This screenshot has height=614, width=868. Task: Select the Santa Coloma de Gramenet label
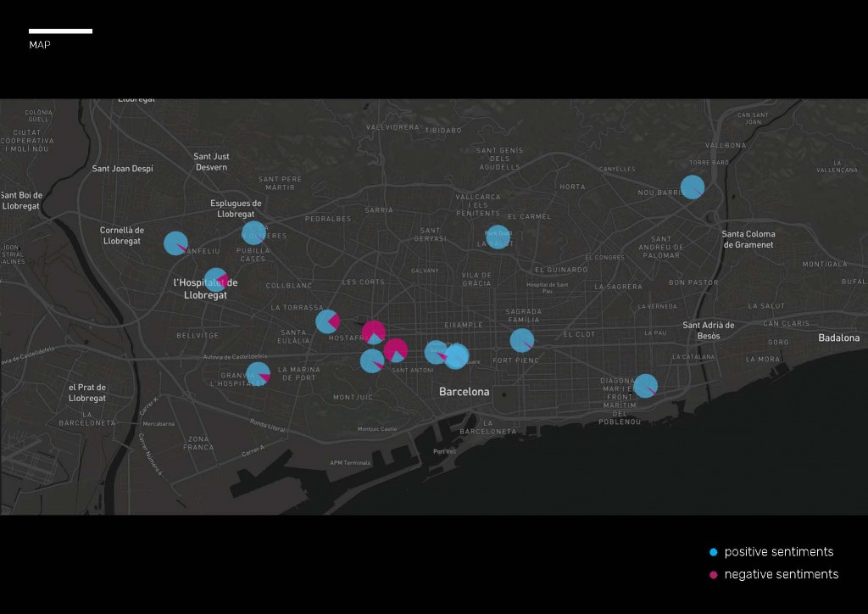point(748,239)
